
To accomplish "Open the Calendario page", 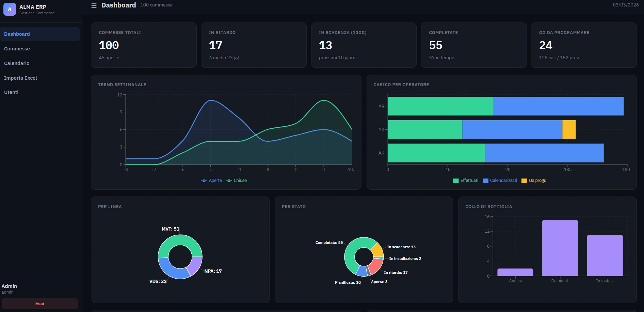I will tap(40, 63).
